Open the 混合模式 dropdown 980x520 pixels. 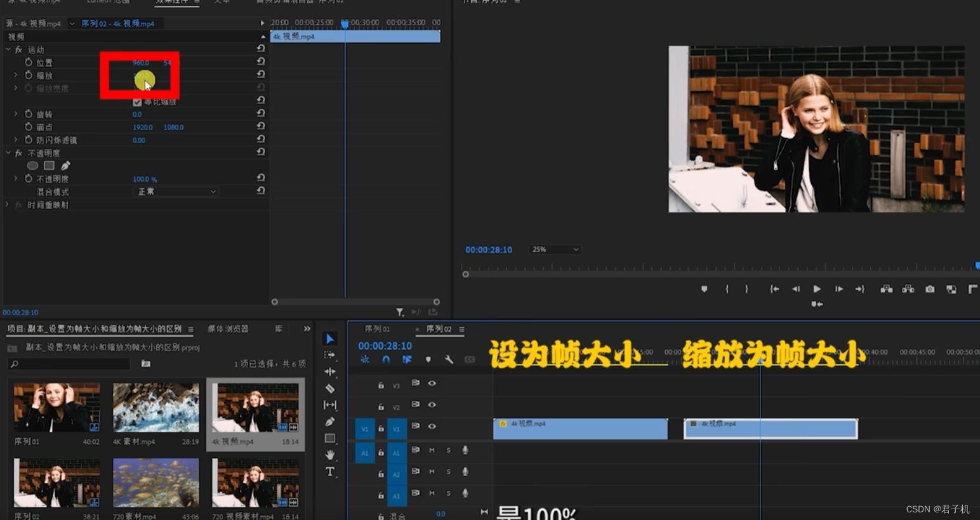click(176, 192)
